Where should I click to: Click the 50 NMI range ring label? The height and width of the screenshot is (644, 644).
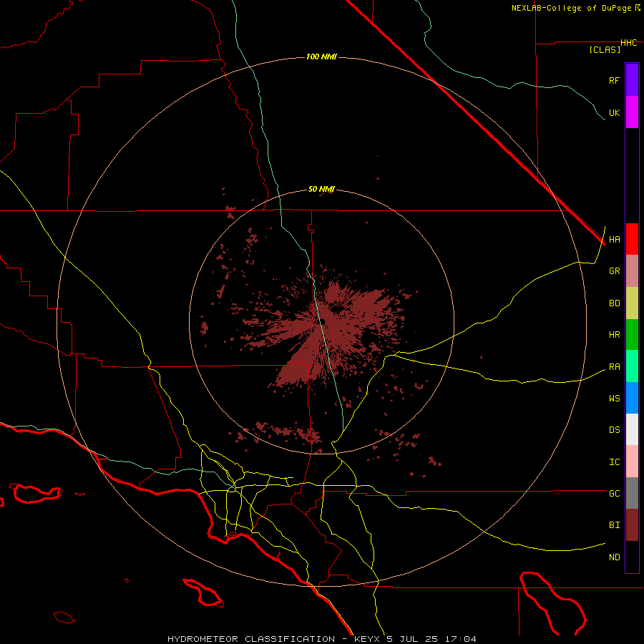(x=321, y=190)
